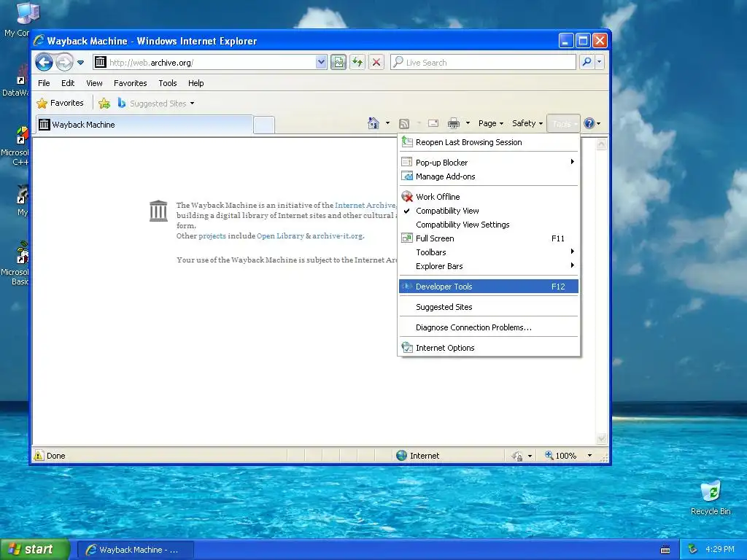Go back with the blue Back arrow
The width and height of the screenshot is (747, 560).
[44, 62]
